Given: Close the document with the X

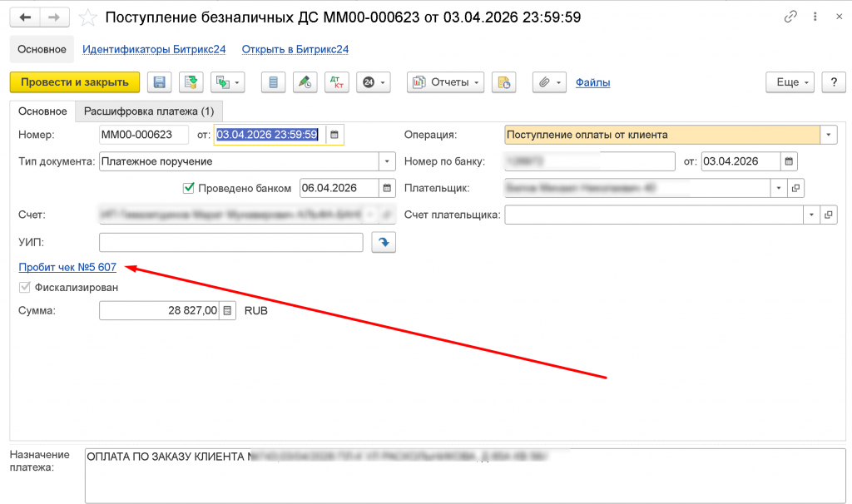Looking at the screenshot, I should (839, 17).
